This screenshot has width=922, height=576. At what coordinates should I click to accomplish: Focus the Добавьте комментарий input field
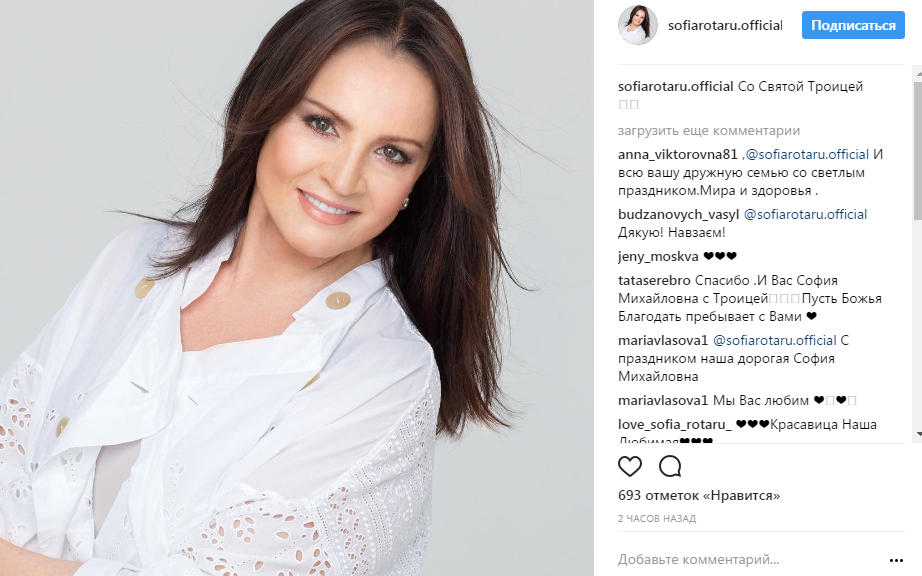pyautogui.click(x=747, y=560)
